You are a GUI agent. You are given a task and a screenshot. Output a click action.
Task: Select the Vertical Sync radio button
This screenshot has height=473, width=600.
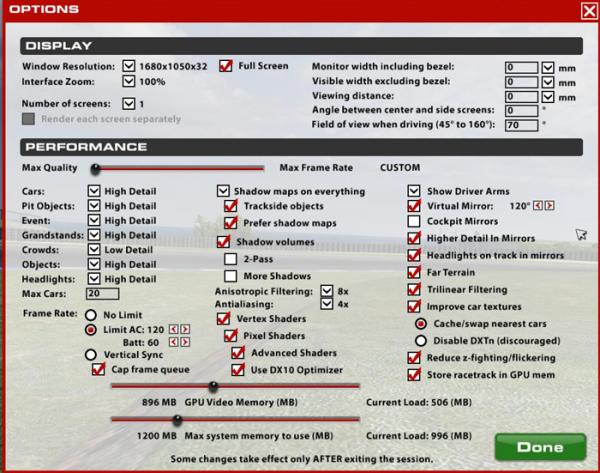(92, 354)
